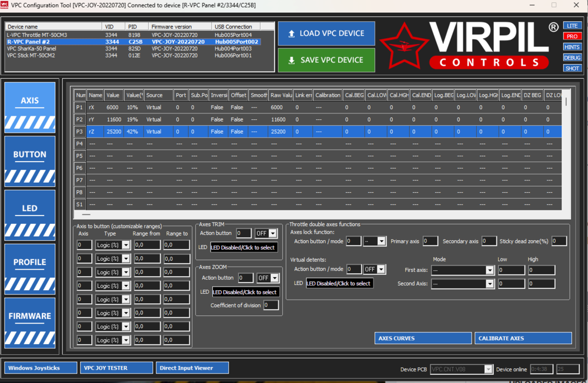This screenshot has width=588, height=383.
Task: Click the VPC app icon in title bar
Action: point(4,5)
